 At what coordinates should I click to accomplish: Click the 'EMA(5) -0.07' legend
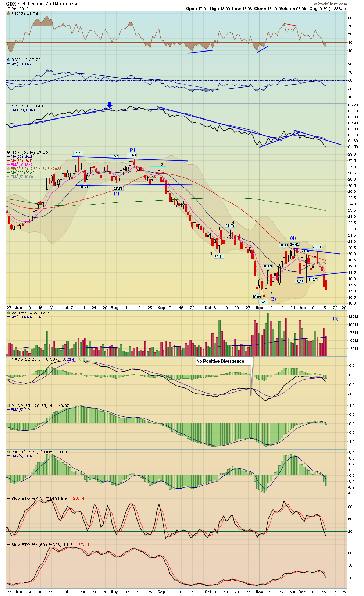coord(22,456)
